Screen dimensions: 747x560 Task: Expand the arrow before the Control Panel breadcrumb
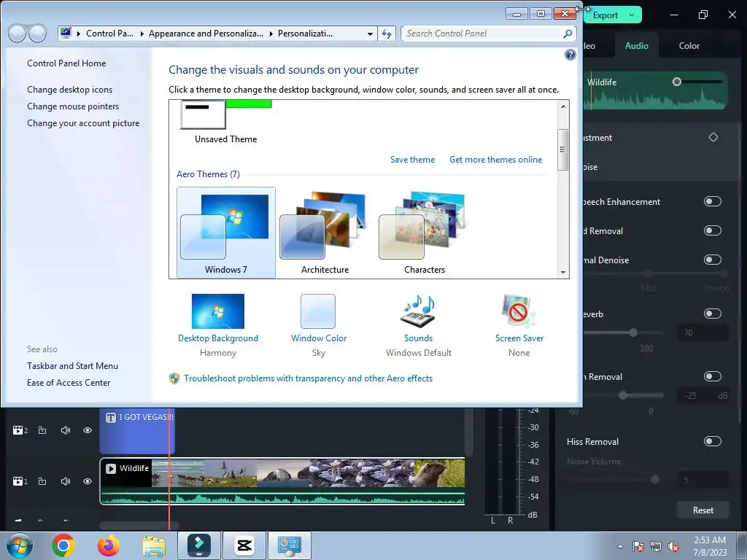coord(79,34)
